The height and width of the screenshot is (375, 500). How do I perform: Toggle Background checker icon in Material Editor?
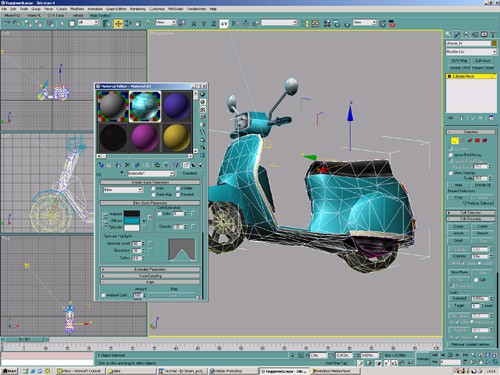pos(202,110)
